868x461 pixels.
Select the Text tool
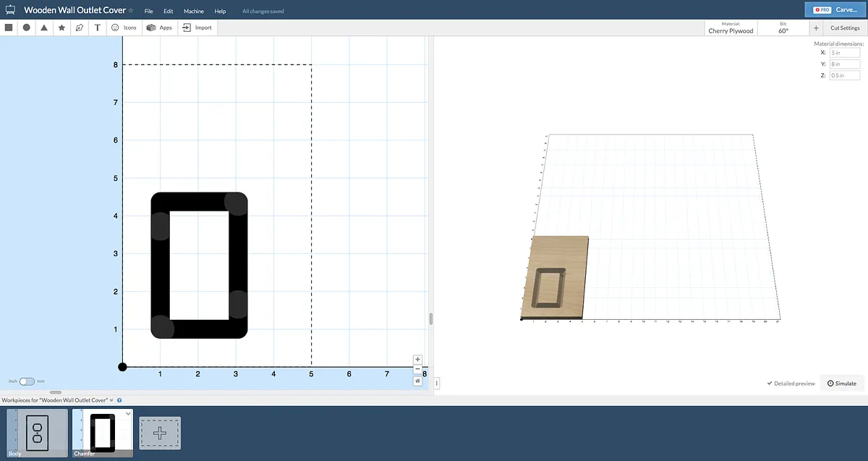[x=97, y=28]
